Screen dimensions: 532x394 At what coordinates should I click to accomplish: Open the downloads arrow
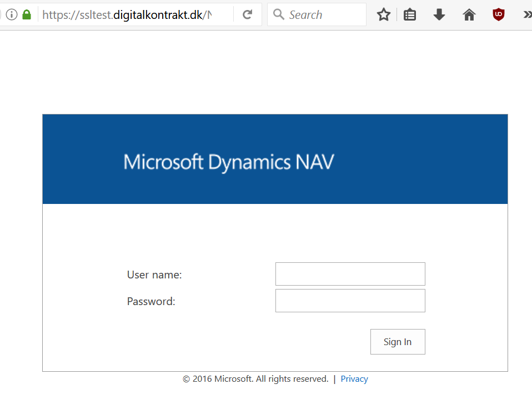click(x=439, y=14)
